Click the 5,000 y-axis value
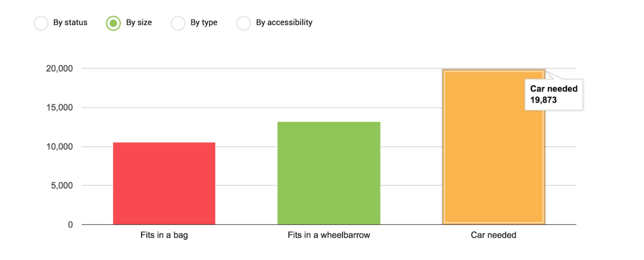This screenshot has width=644, height=260. coord(62,186)
